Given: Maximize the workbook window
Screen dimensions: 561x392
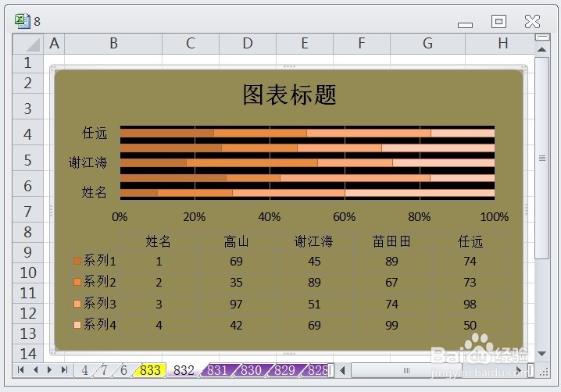Looking at the screenshot, I should click(498, 21).
